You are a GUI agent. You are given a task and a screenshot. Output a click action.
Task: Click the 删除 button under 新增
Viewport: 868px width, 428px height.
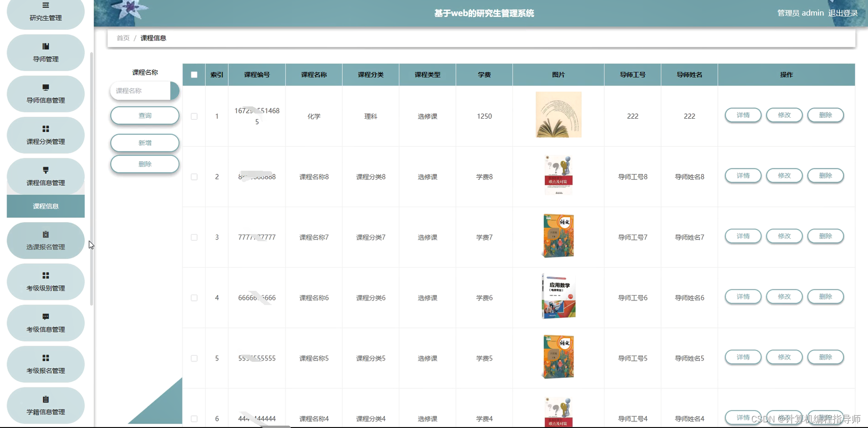point(145,164)
